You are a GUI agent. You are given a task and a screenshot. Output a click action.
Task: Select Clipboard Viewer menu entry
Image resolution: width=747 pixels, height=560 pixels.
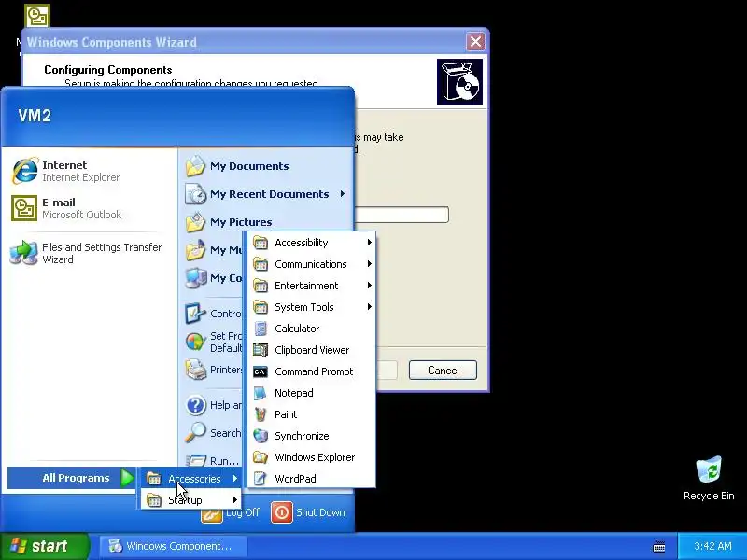pos(312,350)
